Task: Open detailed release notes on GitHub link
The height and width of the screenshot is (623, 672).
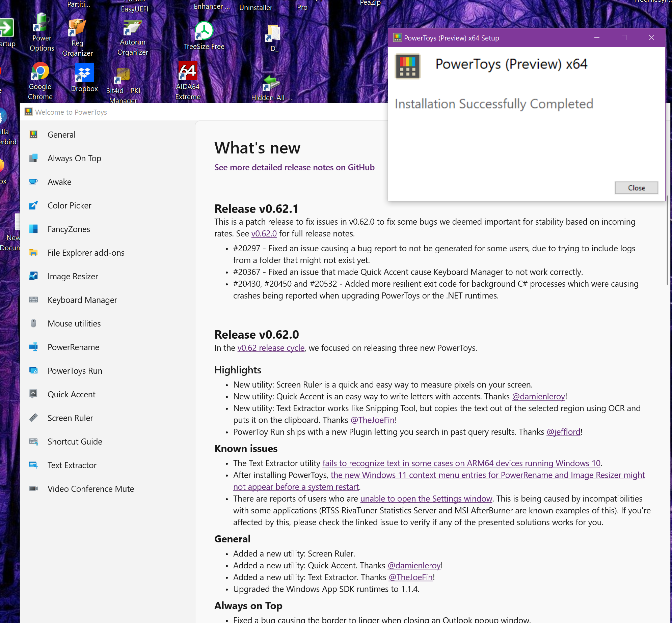Action: click(x=294, y=167)
